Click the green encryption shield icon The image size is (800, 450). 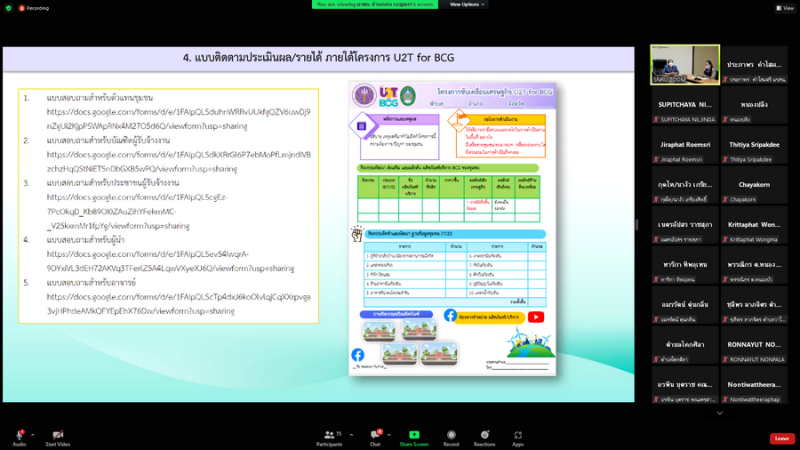[x=6, y=7]
